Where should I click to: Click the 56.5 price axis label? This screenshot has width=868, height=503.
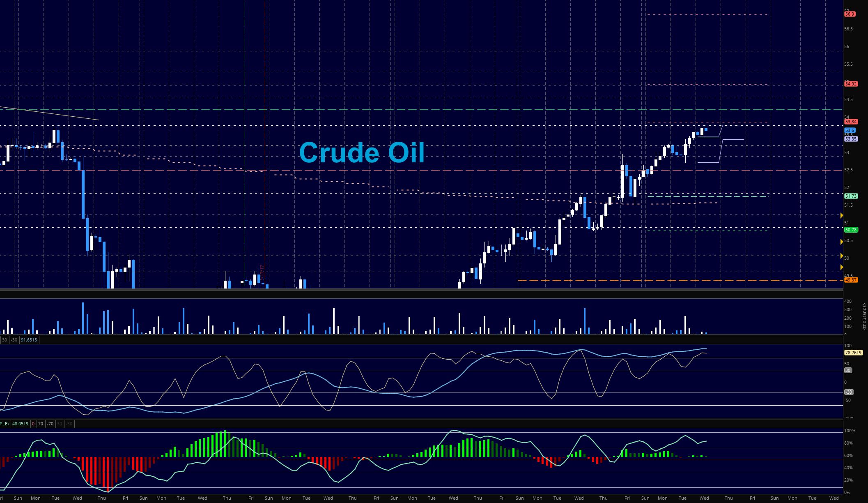[x=848, y=29]
